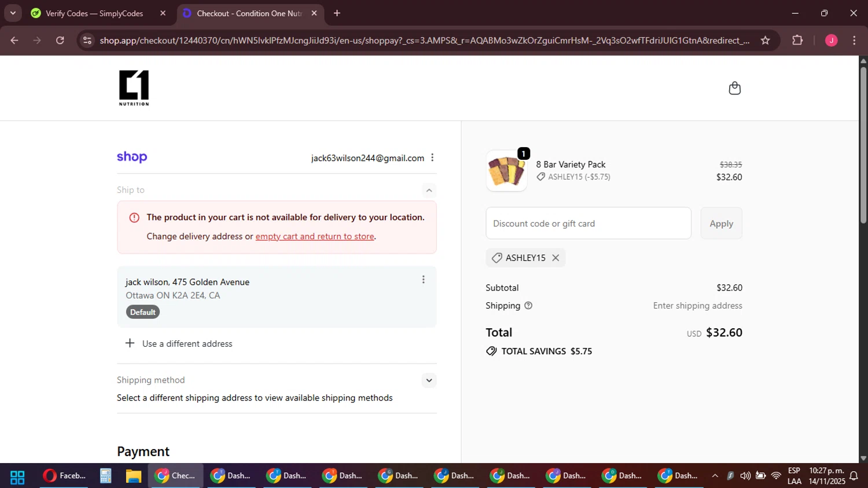This screenshot has width=868, height=488.
Task: Expand the Shipping method section
Action: (x=429, y=380)
